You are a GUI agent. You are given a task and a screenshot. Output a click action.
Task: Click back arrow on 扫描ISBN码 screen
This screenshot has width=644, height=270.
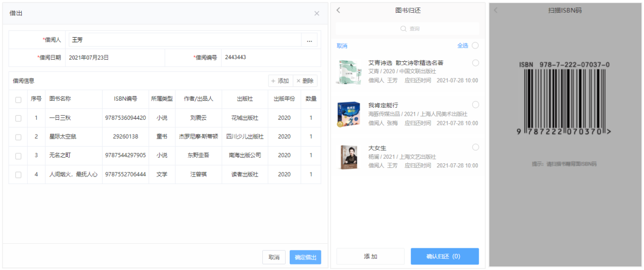coord(495,10)
